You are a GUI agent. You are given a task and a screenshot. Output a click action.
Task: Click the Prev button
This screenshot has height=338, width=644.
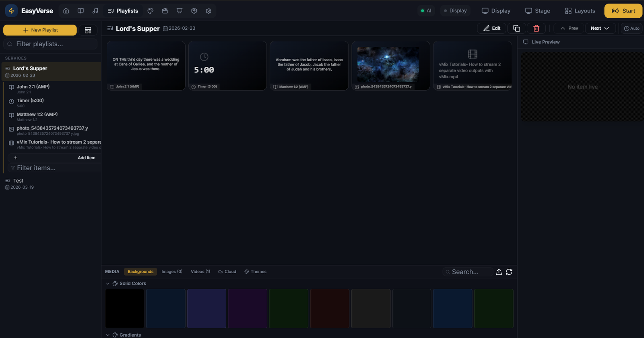coord(569,28)
